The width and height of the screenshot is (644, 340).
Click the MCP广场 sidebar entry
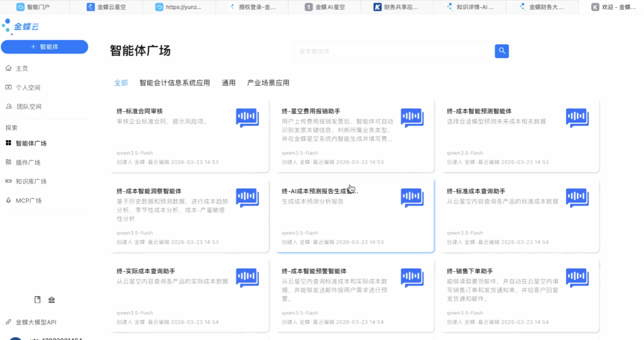29,200
